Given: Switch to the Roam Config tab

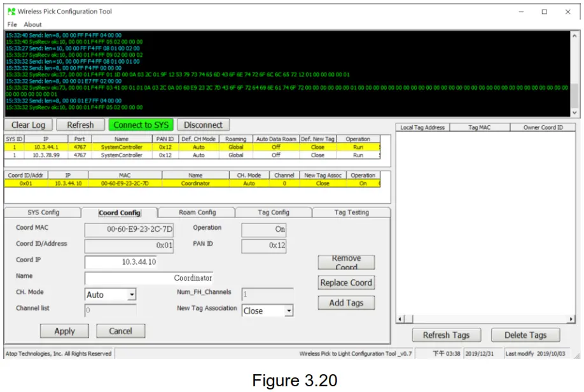Looking at the screenshot, I should pyautogui.click(x=197, y=213).
